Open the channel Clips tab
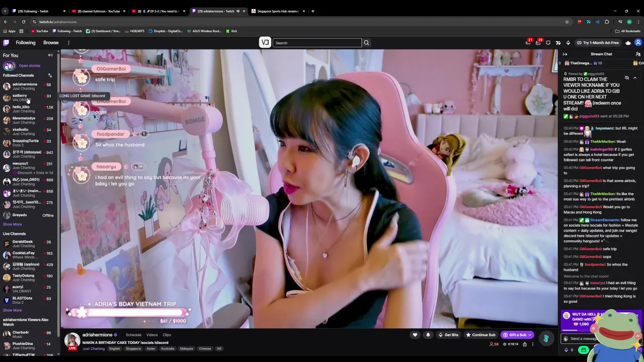 coord(167,335)
